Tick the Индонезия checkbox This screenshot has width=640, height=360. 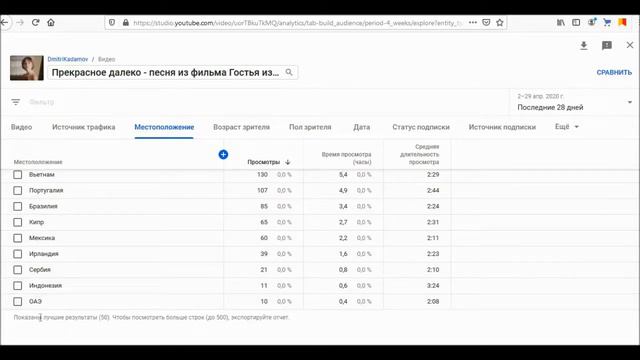tap(18, 286)
